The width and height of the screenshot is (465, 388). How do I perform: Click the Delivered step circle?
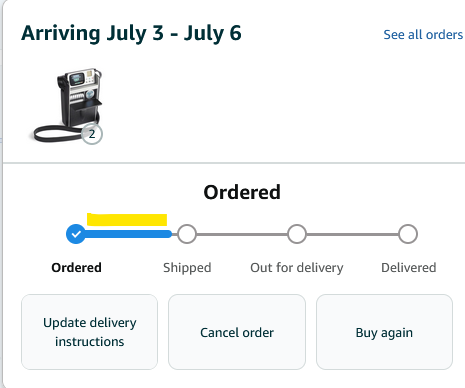coord(408,234)
